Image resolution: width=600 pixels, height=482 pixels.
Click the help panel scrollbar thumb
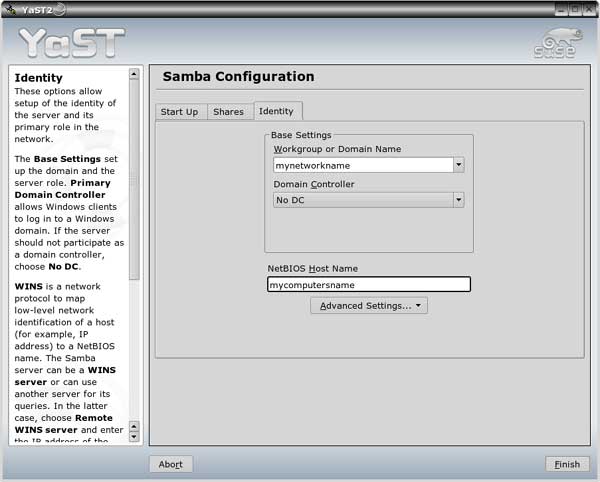[134, 180]
